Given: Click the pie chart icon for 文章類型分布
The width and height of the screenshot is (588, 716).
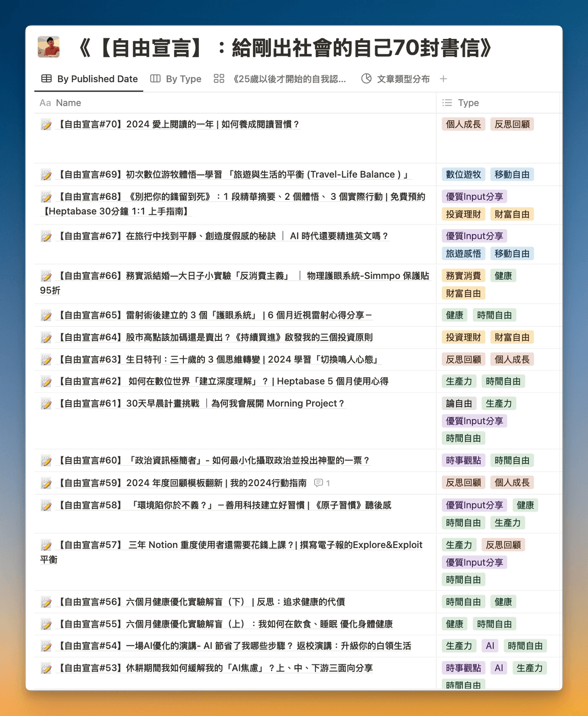Looking at the screenshot, I should (x=366, y=79).
